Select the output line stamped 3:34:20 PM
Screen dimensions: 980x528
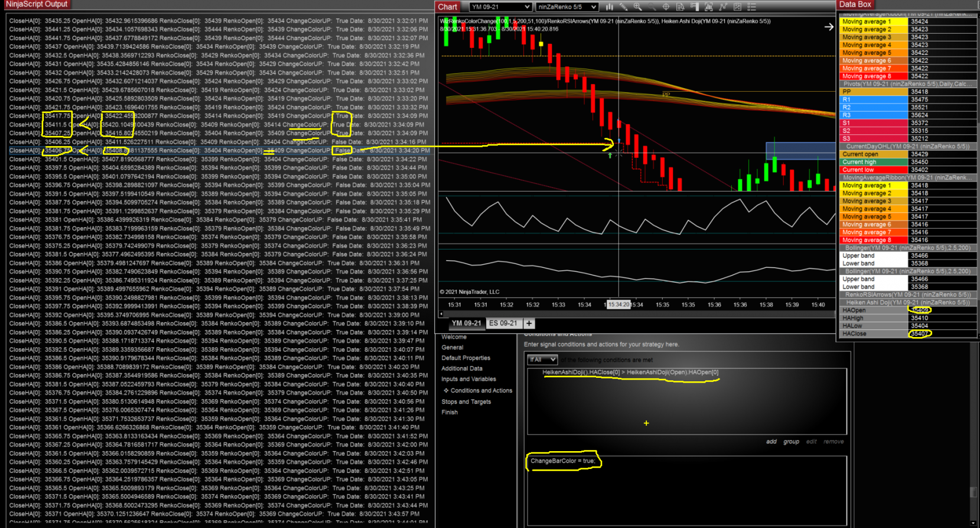pyautogui.click(x=220, y=151)
